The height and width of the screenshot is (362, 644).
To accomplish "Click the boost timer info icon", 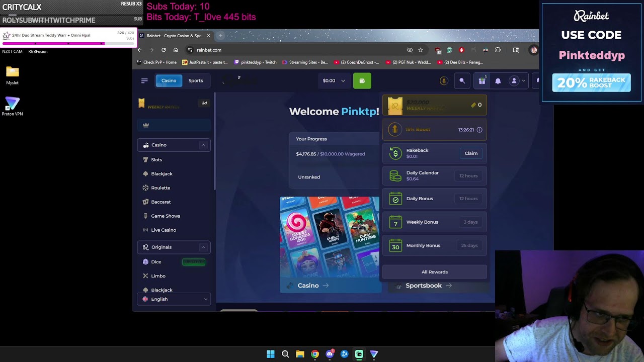I will 479,130.
